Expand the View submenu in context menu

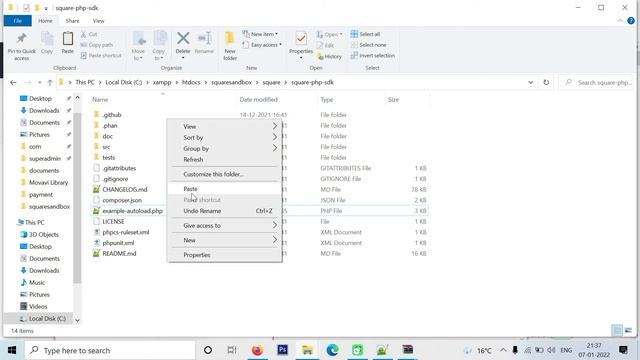point(275,127)
